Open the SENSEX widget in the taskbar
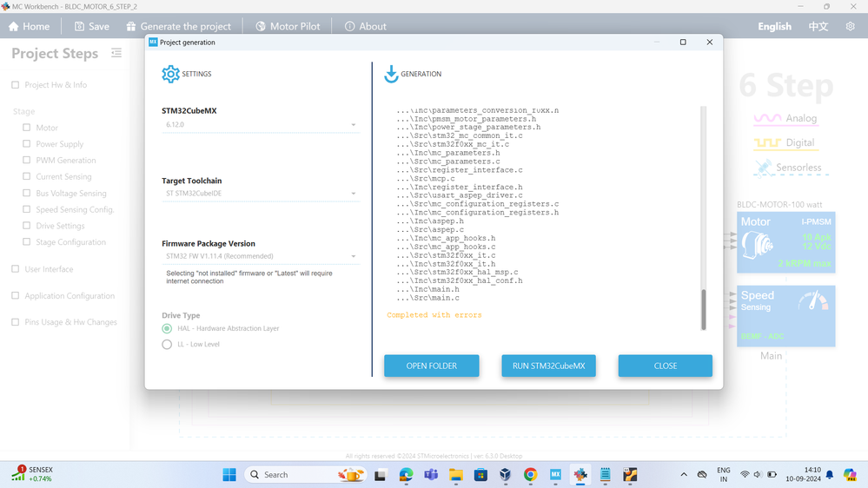Viewport: 868px width, 488px height. coord(32,474)
